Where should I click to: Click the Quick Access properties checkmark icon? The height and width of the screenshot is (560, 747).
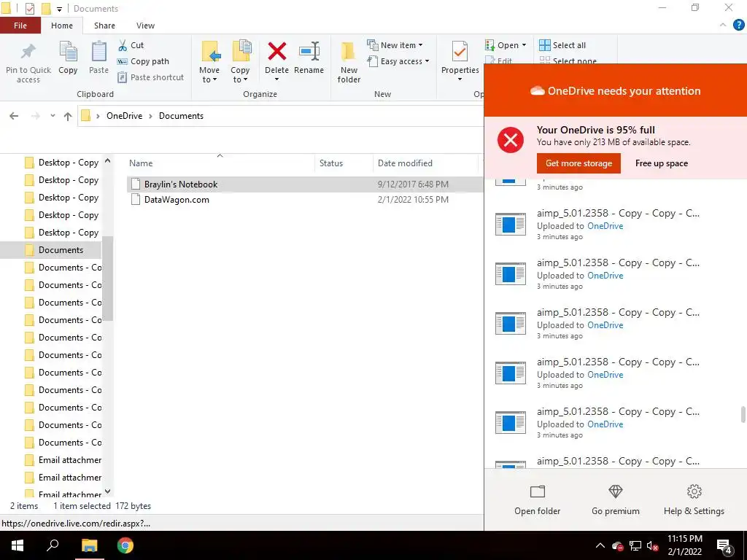coord(29,9)
